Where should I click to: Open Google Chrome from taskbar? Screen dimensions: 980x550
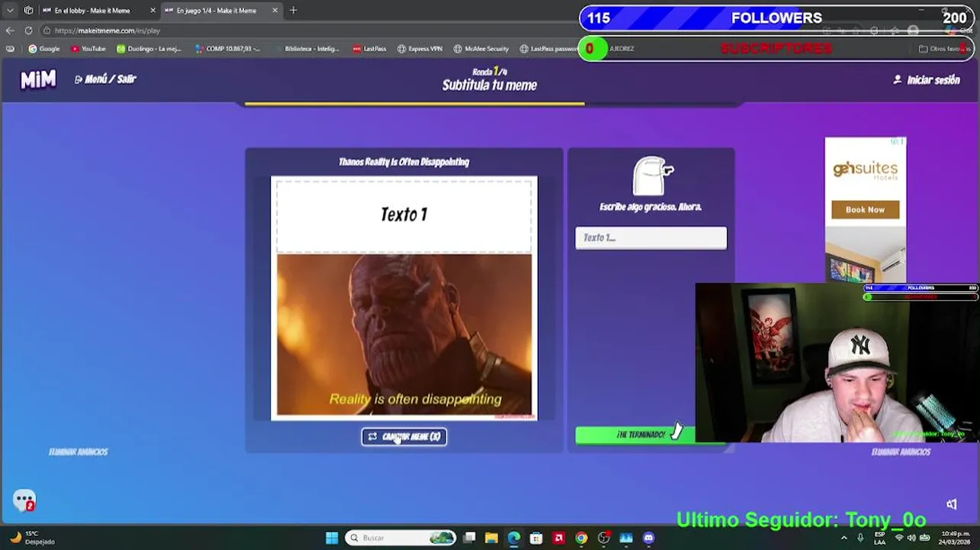click(x=582, y=538)
